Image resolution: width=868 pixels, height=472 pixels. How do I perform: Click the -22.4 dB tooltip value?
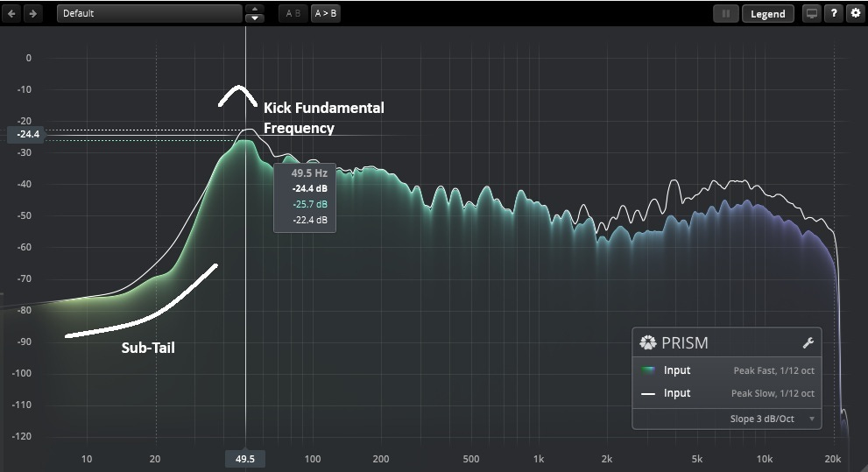(x=310, y=220)
